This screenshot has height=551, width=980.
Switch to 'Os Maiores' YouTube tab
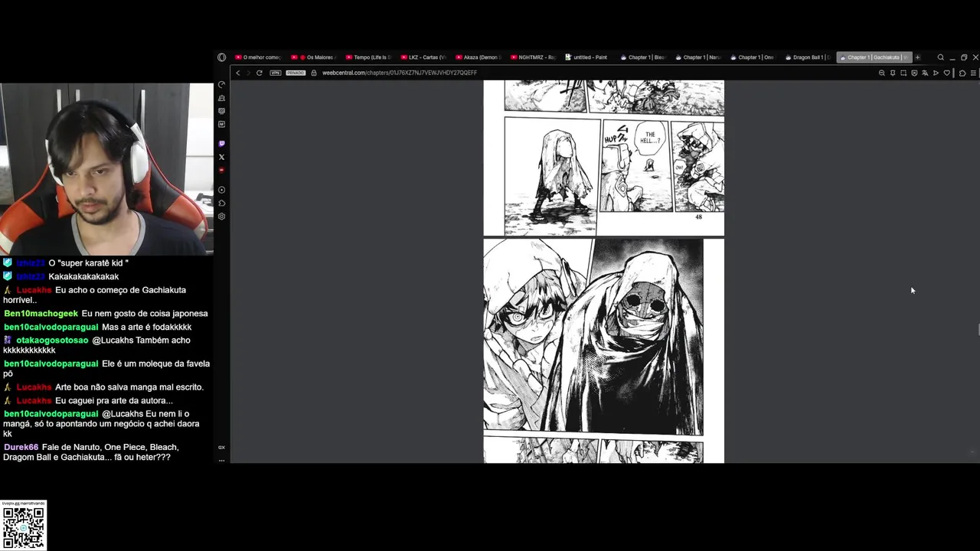point(312,57)
